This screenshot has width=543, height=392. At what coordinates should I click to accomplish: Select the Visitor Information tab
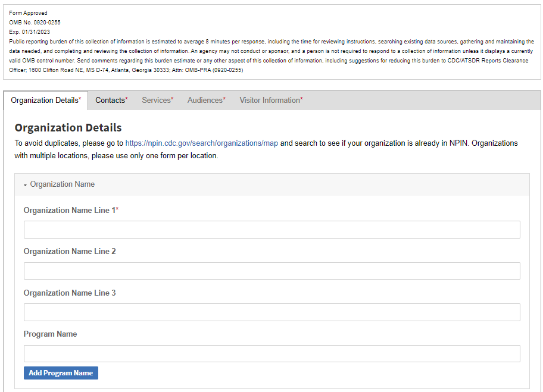coord(271,101)
